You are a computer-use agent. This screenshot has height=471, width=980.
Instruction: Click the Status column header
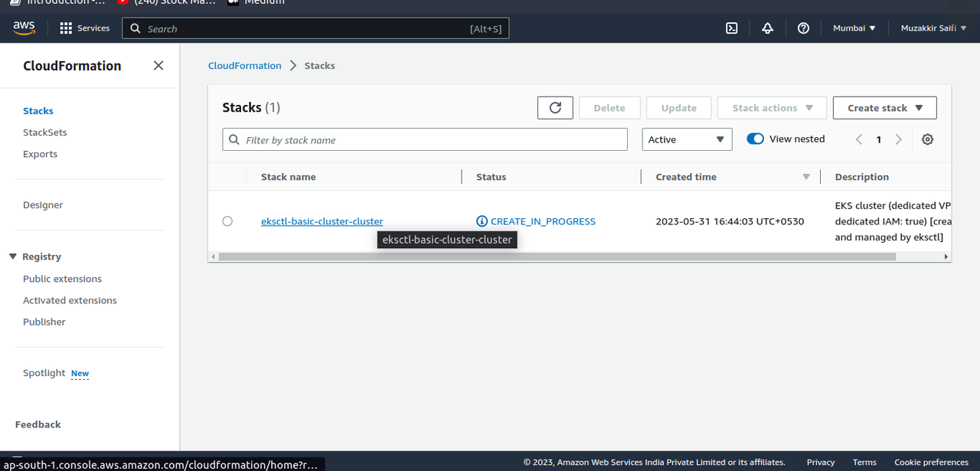[x=491, y=177]
